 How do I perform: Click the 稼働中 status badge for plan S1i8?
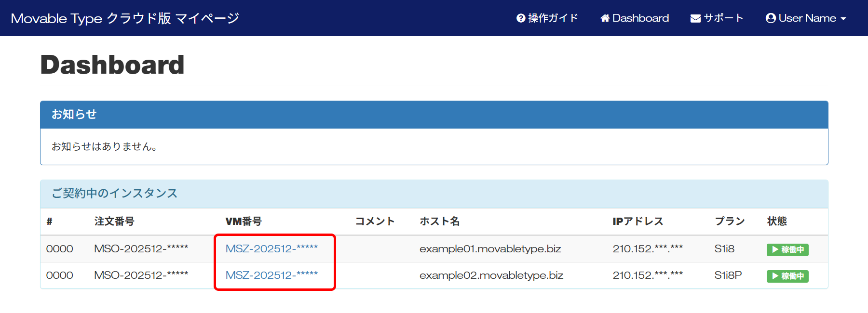point(787,249)
